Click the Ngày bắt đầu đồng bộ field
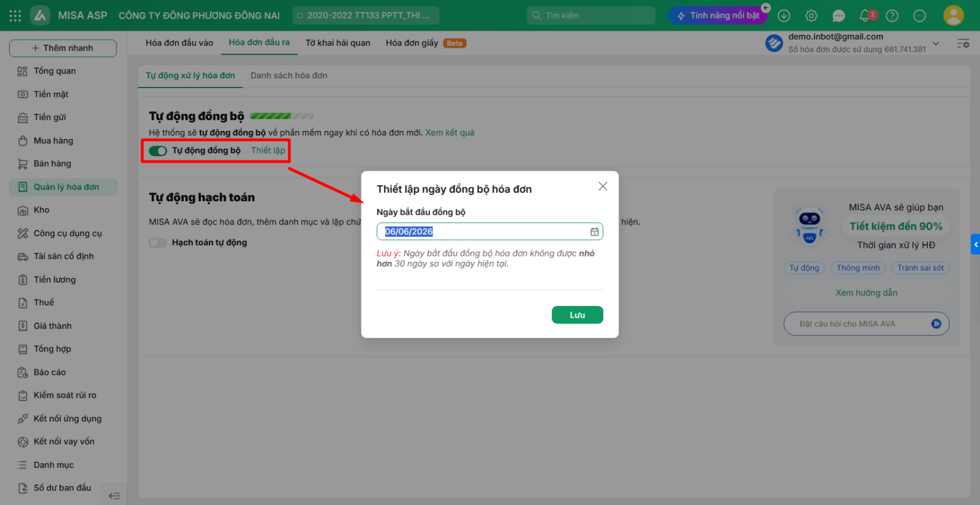Viewport: 980px width, 505px height. point(489,231)
